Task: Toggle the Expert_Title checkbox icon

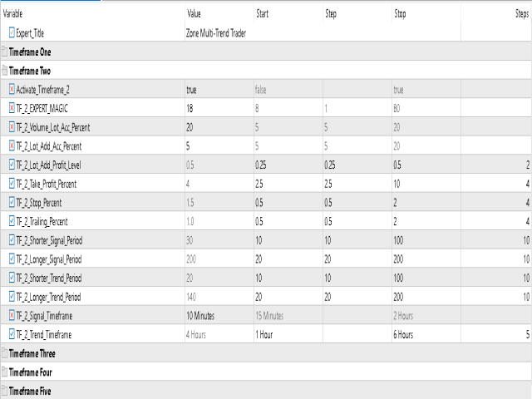Action: [12, 33]
